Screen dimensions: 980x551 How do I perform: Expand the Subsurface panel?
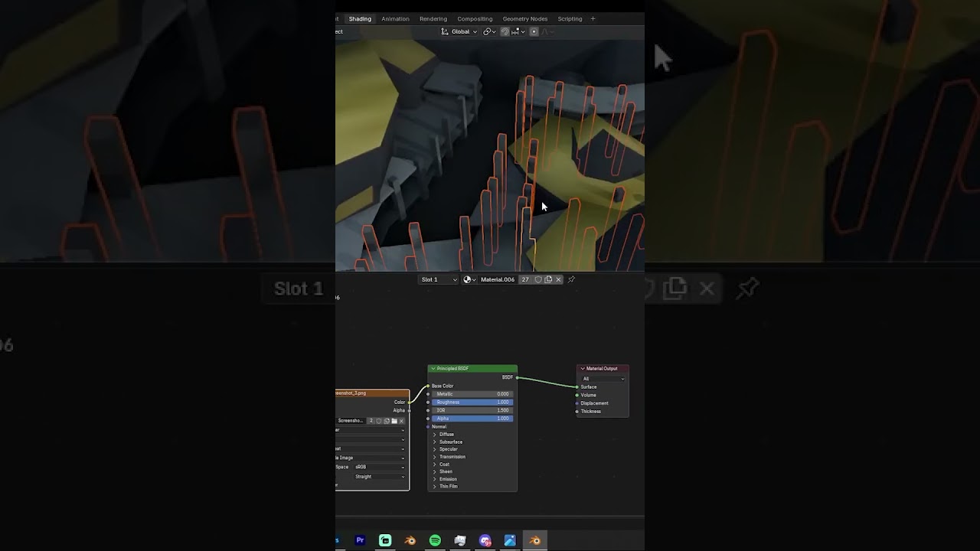click(435, 442)
